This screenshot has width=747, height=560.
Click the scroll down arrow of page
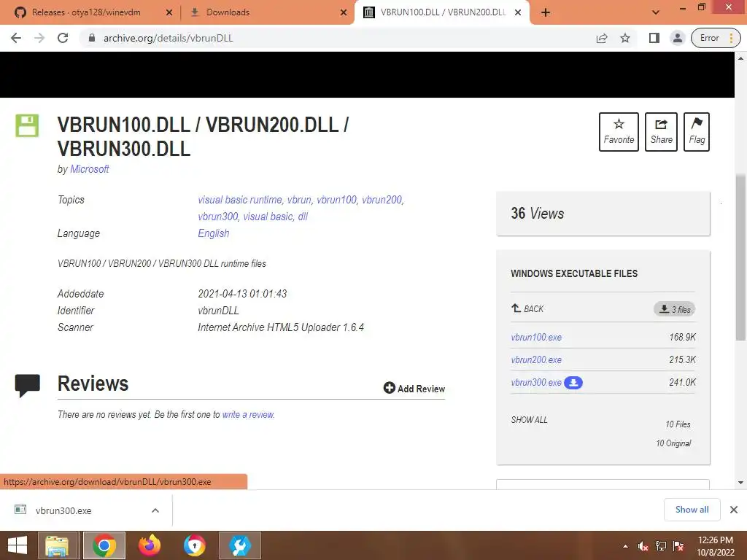point(740,483)
